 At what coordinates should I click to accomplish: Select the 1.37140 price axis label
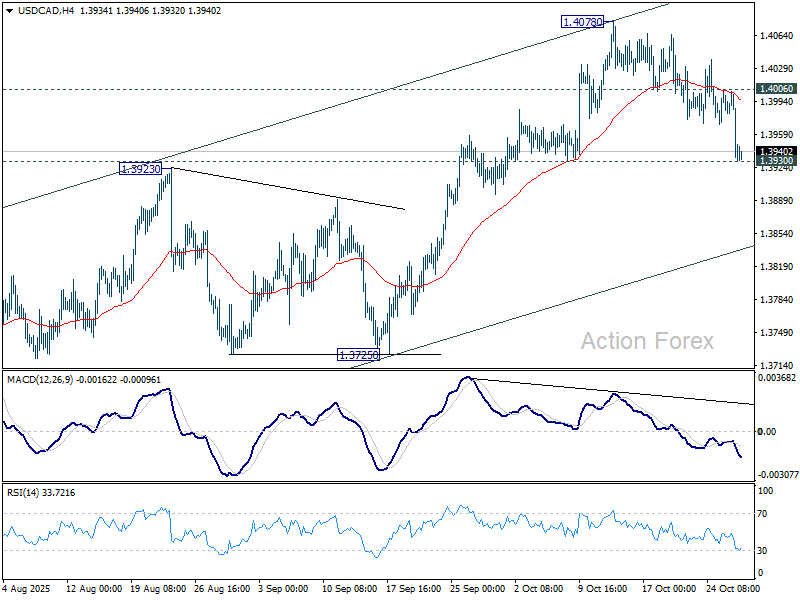[776, 366]
